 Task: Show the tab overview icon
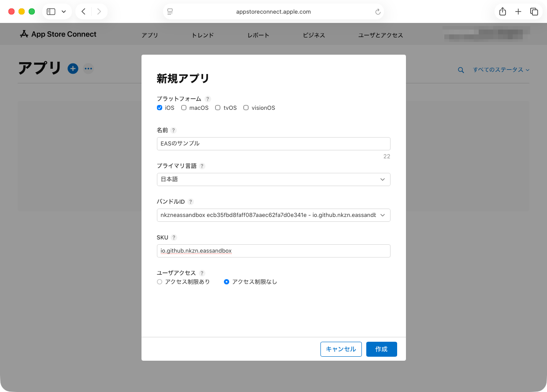(534, 12)
